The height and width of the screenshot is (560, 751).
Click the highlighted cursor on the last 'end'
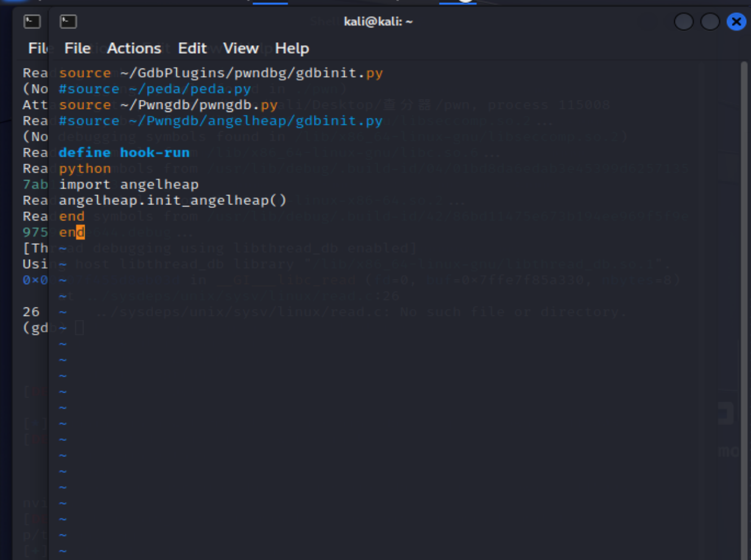(80, 232)
